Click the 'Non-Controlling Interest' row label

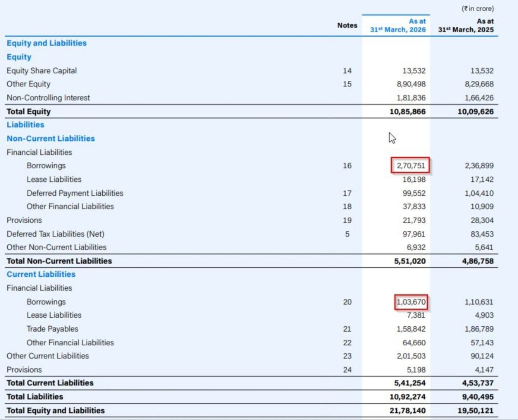(48, 98)
